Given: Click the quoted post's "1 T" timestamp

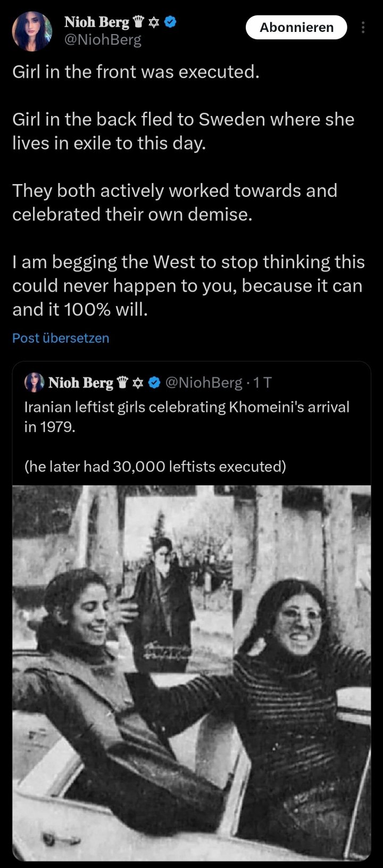Looking at the screenshot, I should [263, 383].
